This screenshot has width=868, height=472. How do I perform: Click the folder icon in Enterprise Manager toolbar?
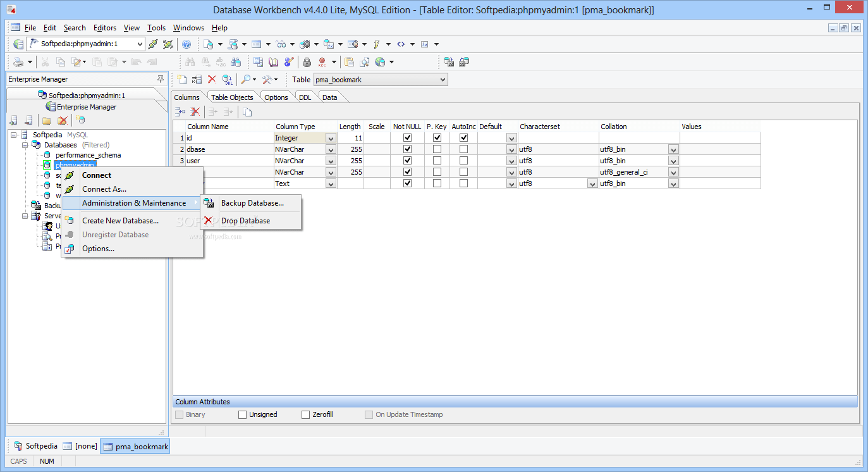46,121
